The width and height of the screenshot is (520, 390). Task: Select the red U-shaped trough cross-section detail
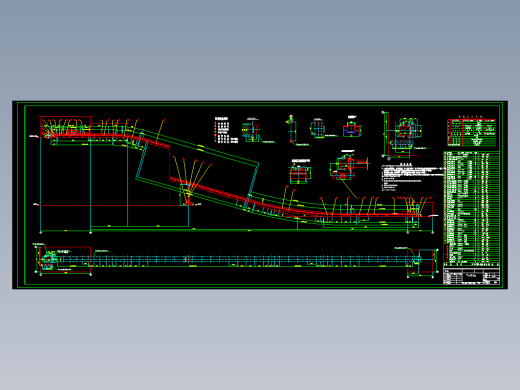[x=352, y=129]
